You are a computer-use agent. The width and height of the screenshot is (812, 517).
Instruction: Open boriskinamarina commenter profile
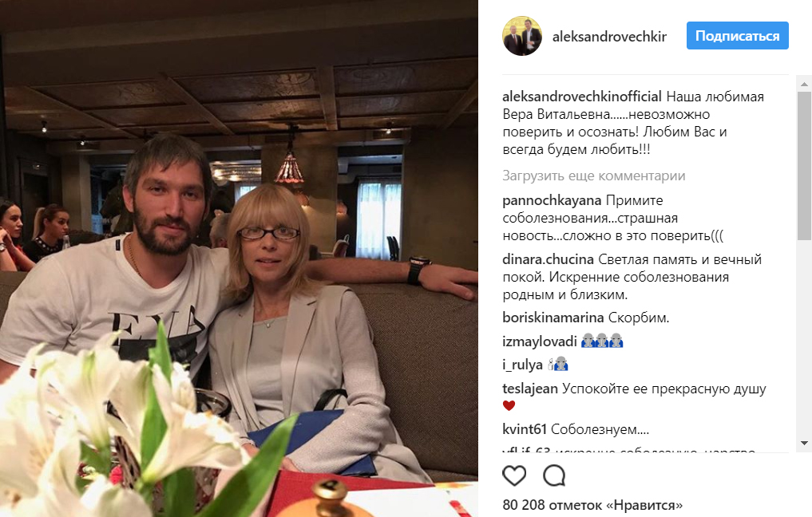tap(553, 318)
